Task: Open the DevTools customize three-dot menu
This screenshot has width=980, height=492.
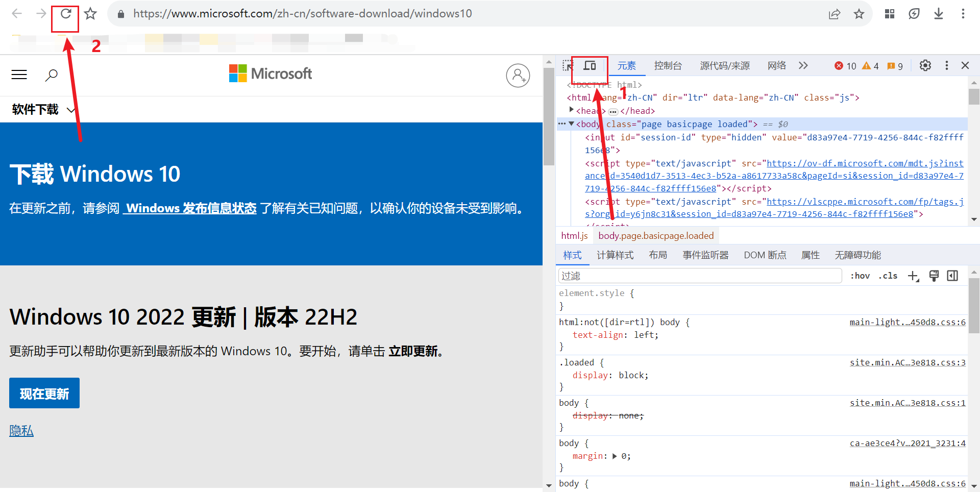Action: coord(947,65)
